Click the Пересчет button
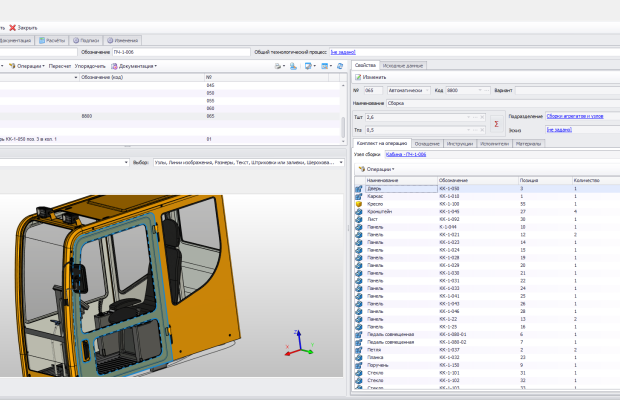Screen dimensions: 620x400 pyautogui.click(x=60, y=66)
